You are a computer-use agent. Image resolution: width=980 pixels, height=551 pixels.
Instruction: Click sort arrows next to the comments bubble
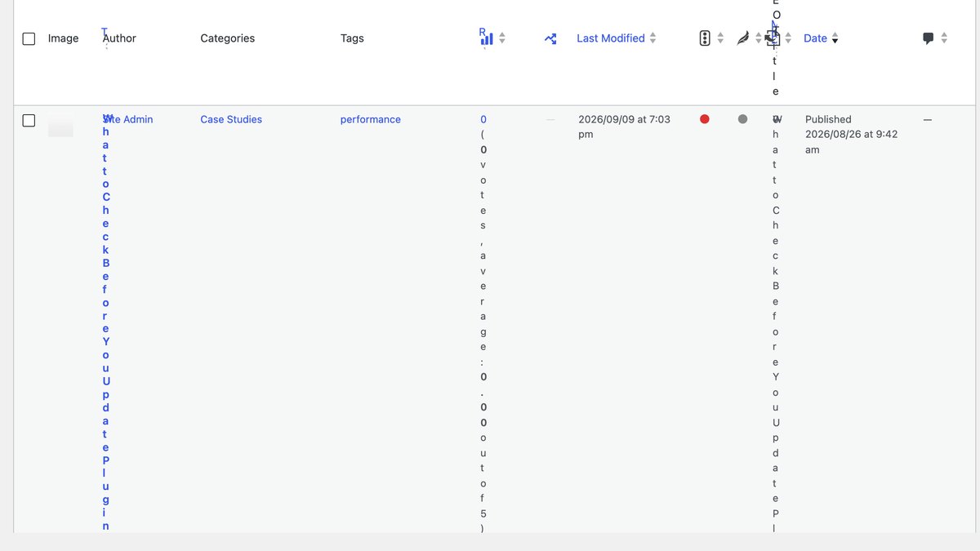[944, 38]
